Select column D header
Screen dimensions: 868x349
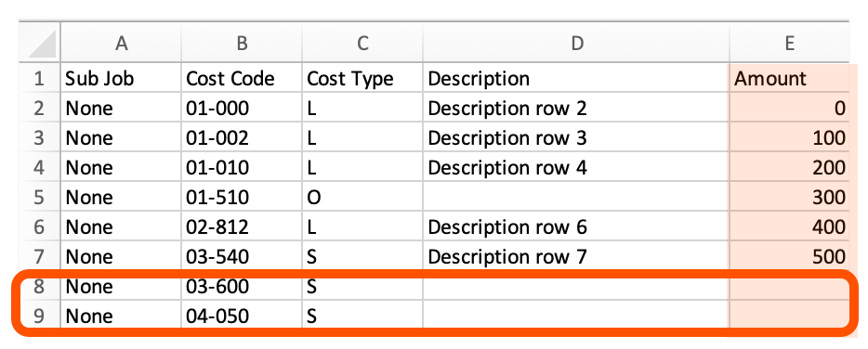(576, 43)
